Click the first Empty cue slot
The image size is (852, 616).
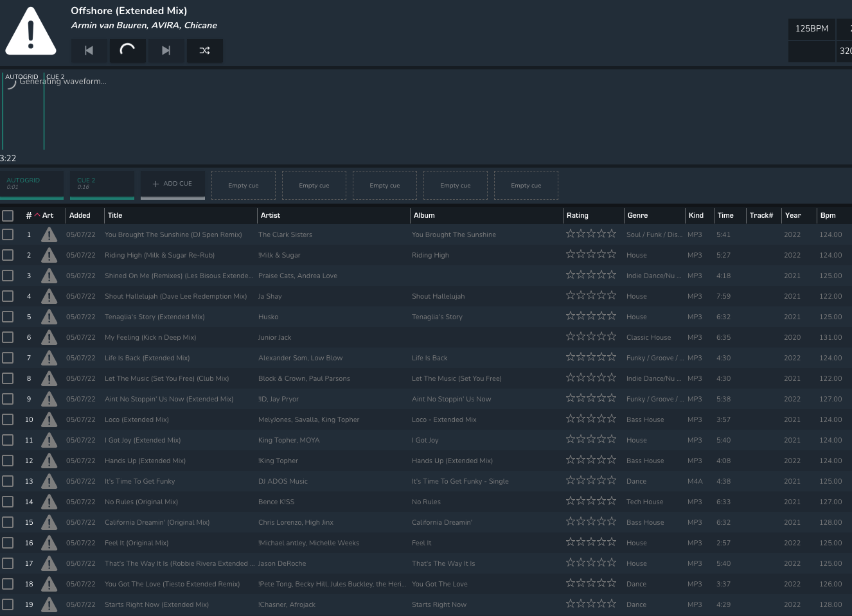point(244,186)
